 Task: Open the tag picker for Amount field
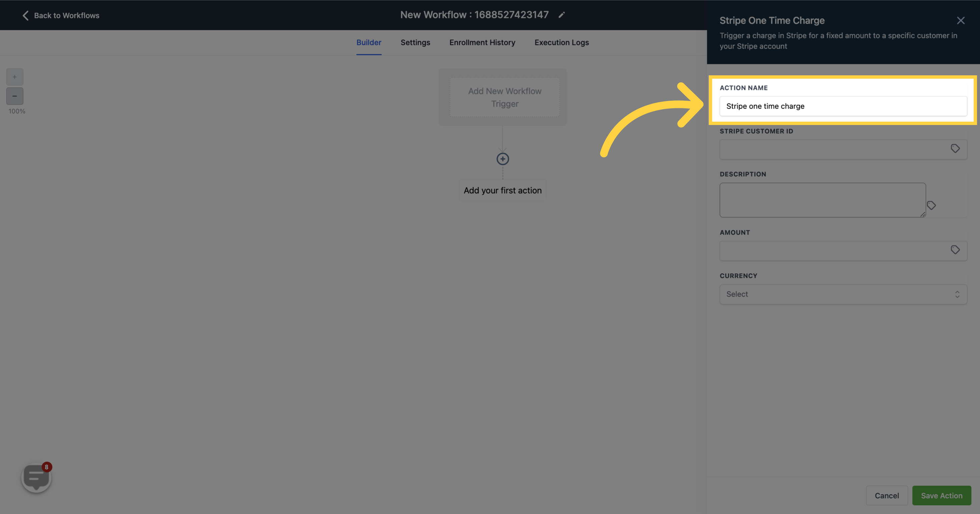coord(955,250)
